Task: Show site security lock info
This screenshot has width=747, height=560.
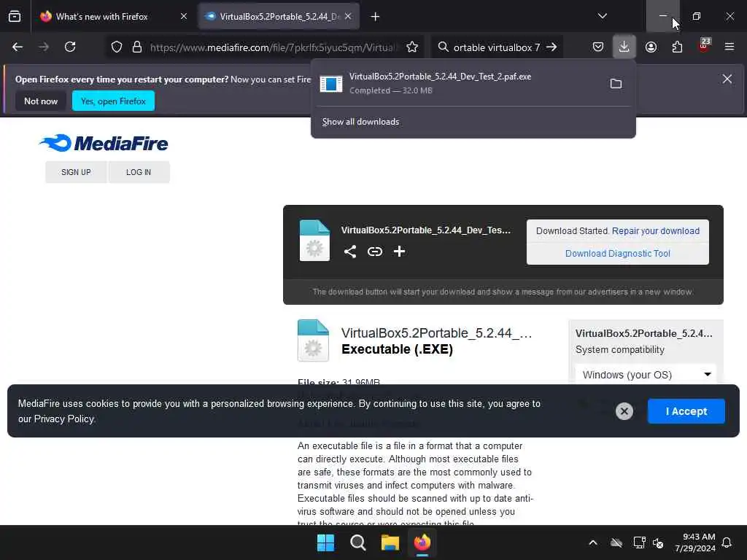Action: pyautogui.click(x=137, y=47)
